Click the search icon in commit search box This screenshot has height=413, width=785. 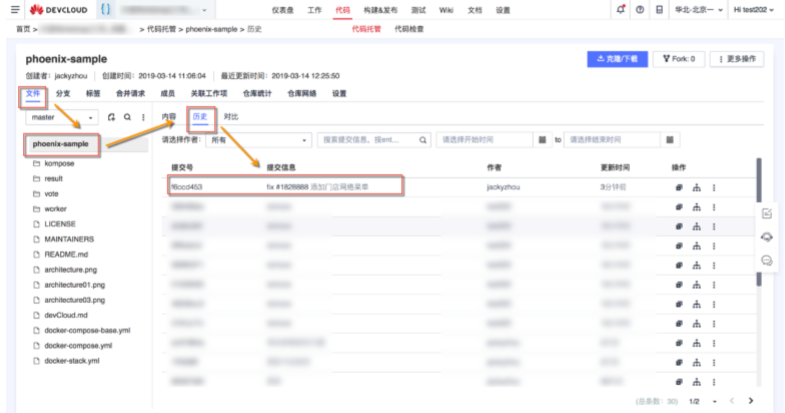[423, 140]
